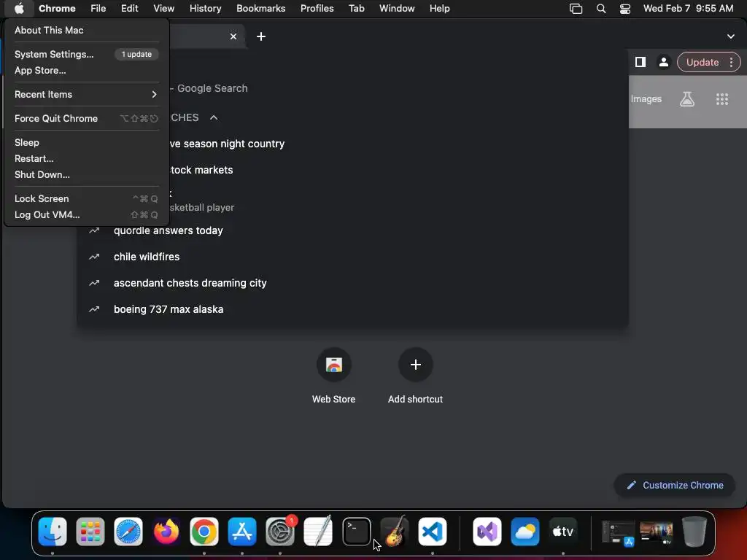
Task: Select Force Quit Chrome
Action: [86, 119]
